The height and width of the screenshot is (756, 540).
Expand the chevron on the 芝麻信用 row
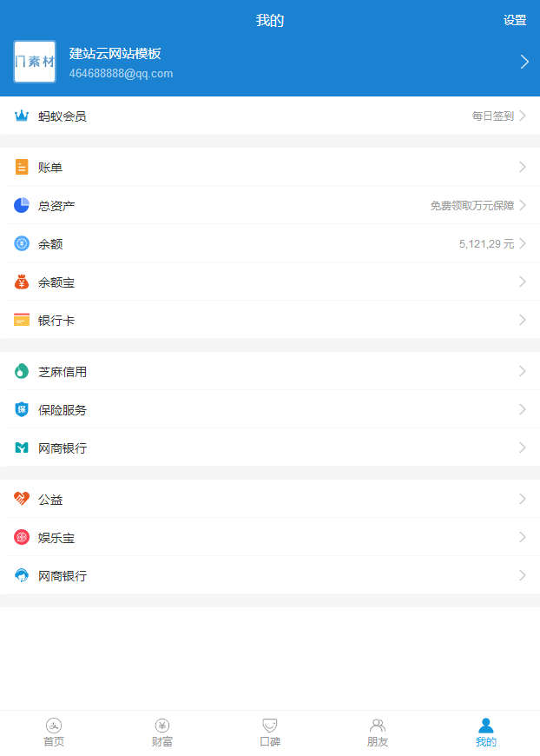click(523, 372)
